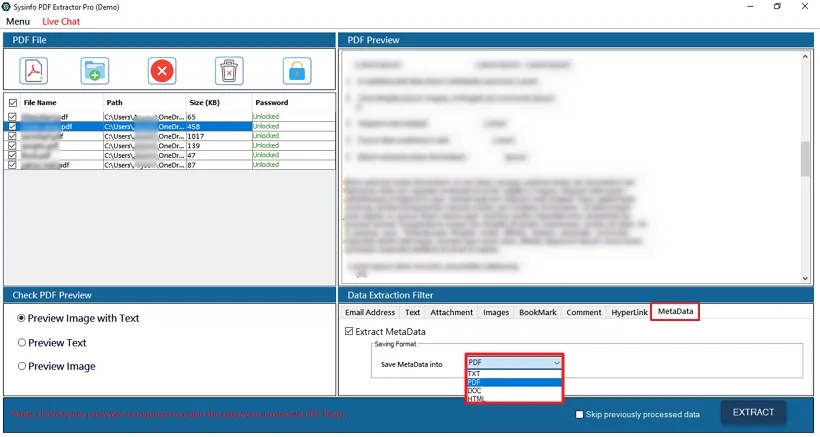Uncheck the file with size 65
The height and width of the screenshot is (437, 820).
(x=13, y=117)
